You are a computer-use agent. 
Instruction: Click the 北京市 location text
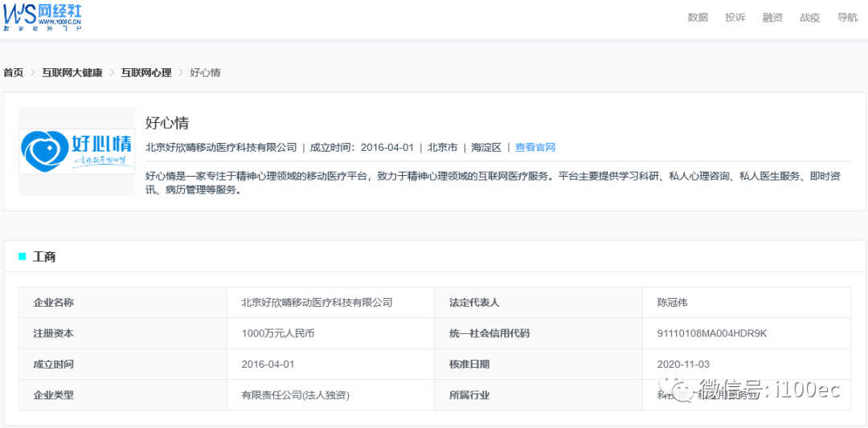(442, 148)
